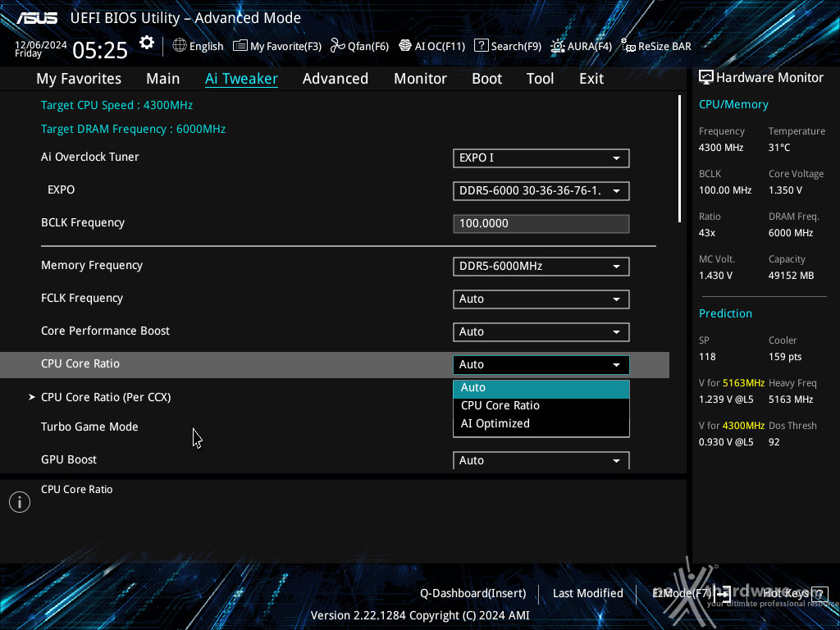Click the globe language icon
The image size is (840, 630).
pos(180,46)
